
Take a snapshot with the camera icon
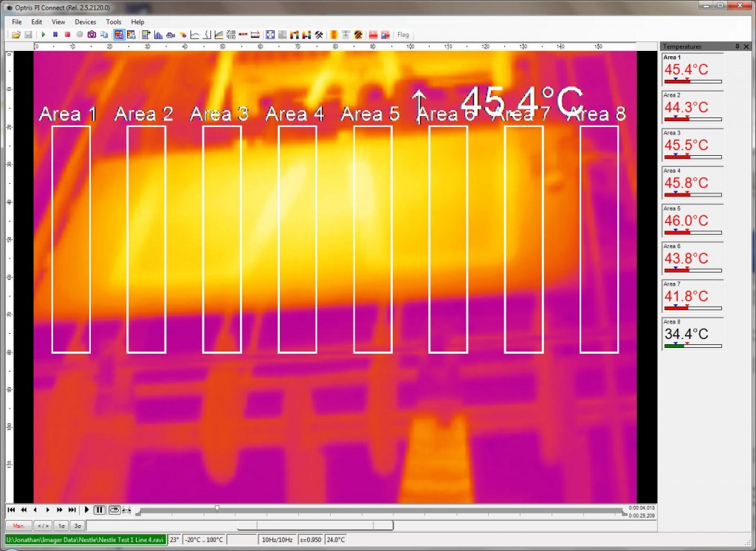pyautogui.click(x=93, y=35)
